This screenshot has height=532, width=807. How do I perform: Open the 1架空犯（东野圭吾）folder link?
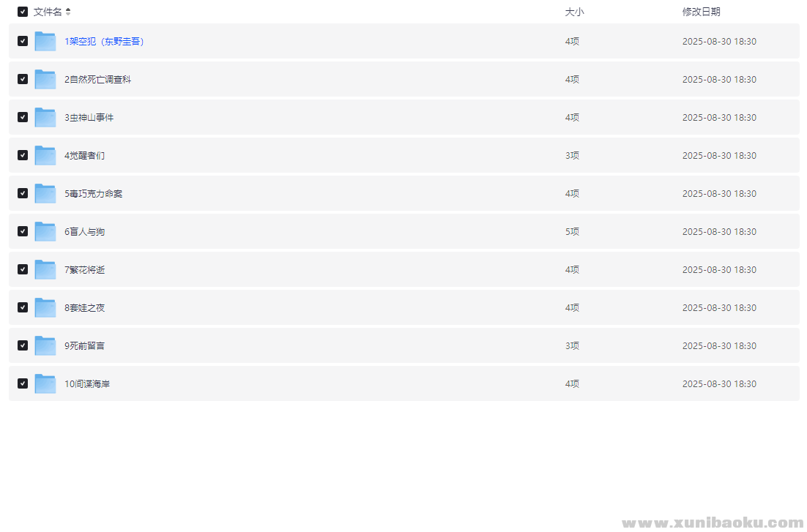104,41
